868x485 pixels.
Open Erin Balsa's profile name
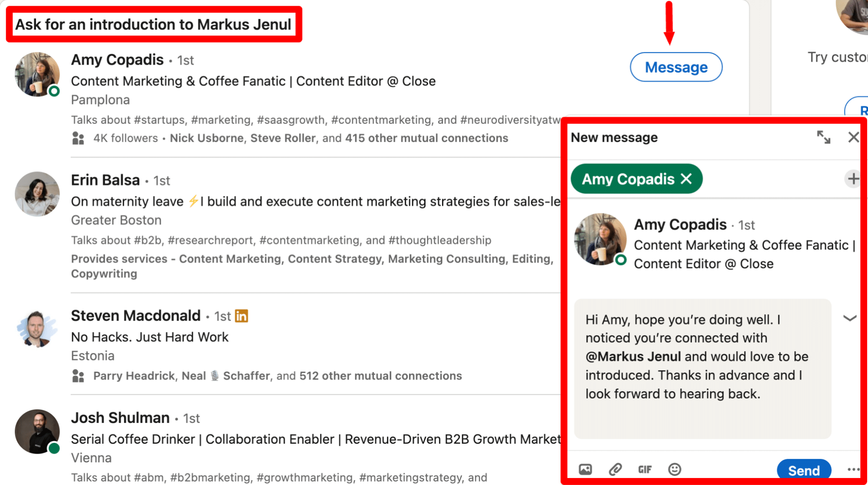pos(105,180)
